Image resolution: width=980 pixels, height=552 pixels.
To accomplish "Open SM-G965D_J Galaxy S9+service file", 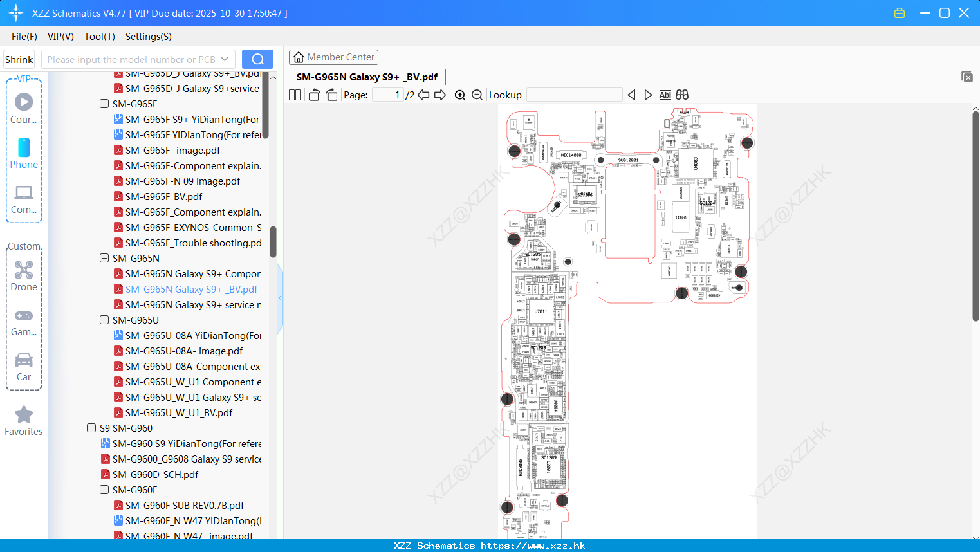I will click(x=187, y=88).
